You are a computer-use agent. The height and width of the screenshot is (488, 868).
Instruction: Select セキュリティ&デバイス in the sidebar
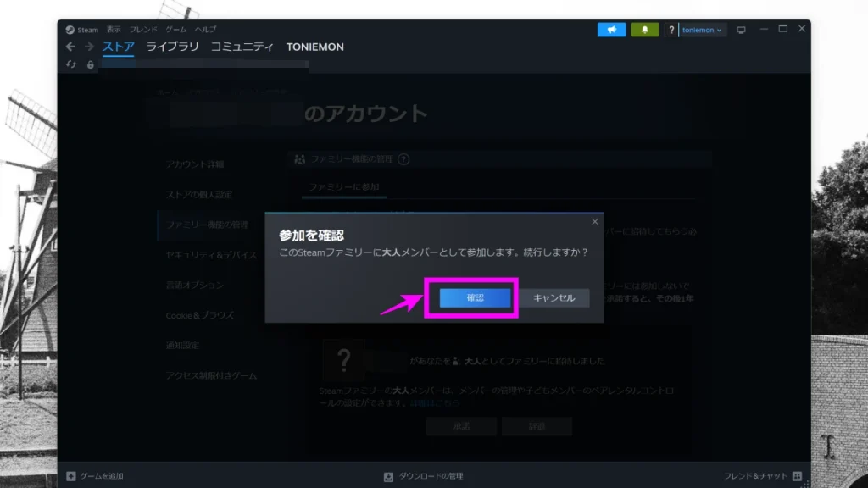211,255
